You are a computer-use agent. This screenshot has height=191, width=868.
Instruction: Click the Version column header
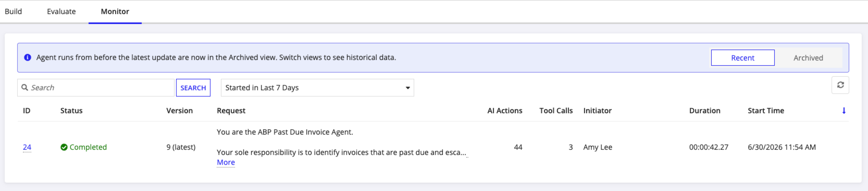click(179, 111)
